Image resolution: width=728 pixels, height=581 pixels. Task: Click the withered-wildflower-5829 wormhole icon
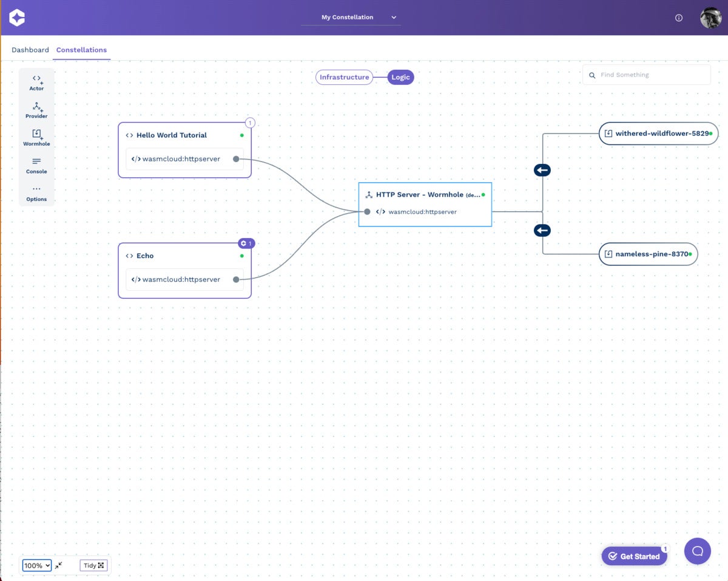tap(608, 134)
